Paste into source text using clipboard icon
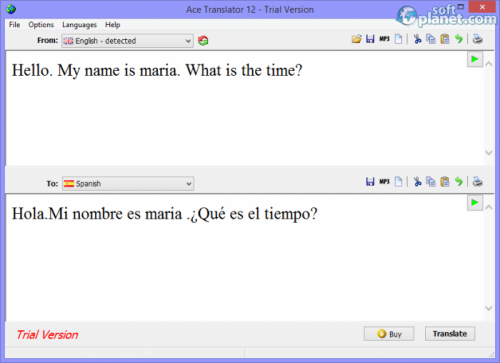Viewport: 500px width, 363px height. click(445, 39)
